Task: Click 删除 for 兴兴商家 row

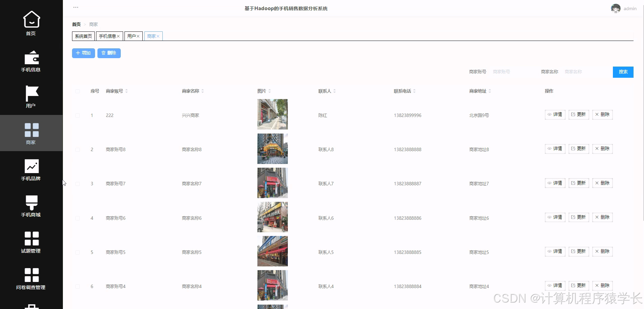Action: (x=602, y=115)
